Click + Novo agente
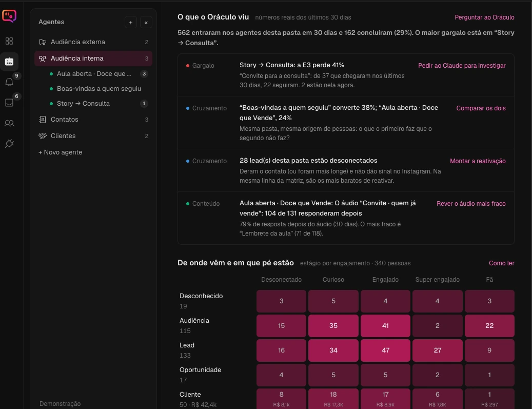Image resolution: width=532 pixels, height=409 pixels. click(60, 152)
